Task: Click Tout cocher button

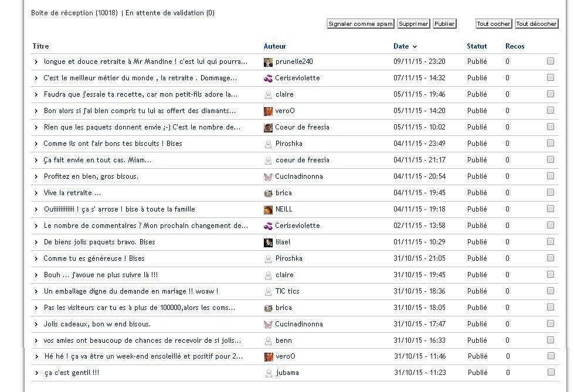Action: pos(494,24)
